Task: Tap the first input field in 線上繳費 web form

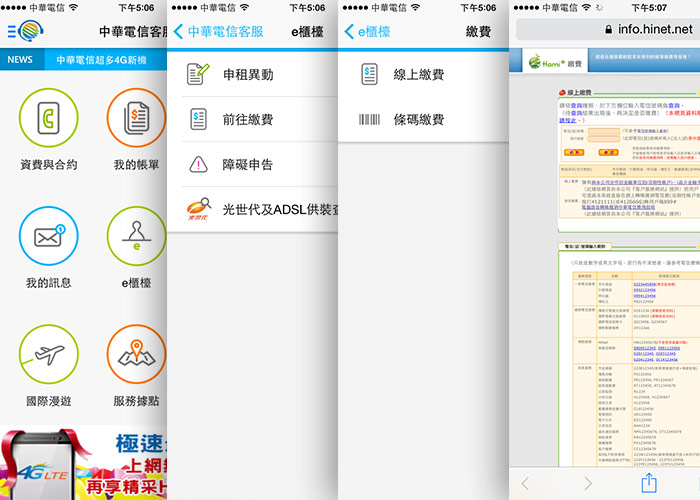Action: (x=604, y=131)
